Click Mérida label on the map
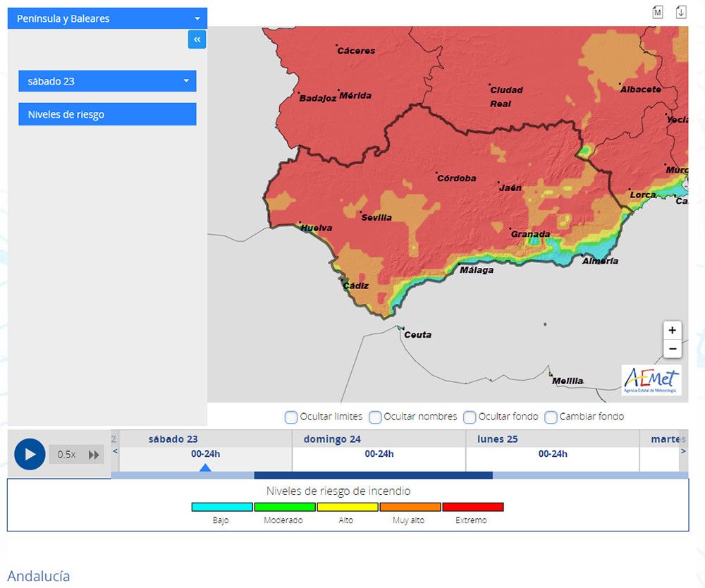Image resolution: width=705 pixels, height=588 pixels. 355,96
